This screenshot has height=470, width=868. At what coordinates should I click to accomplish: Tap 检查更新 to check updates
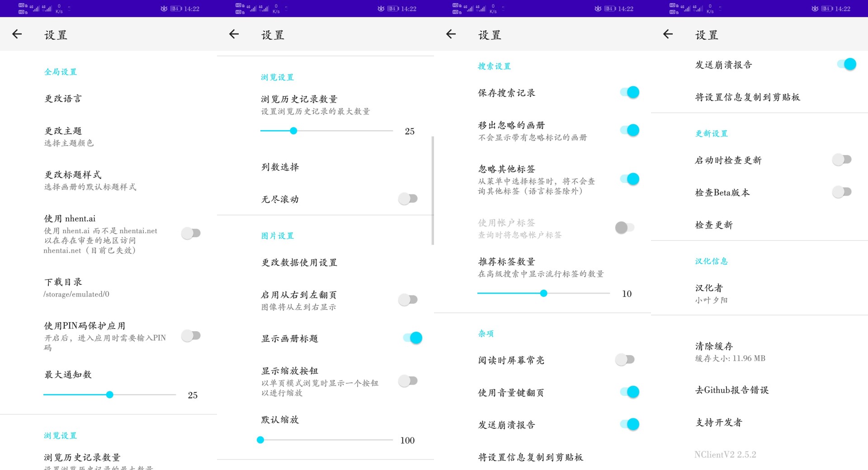pos(714,225)
